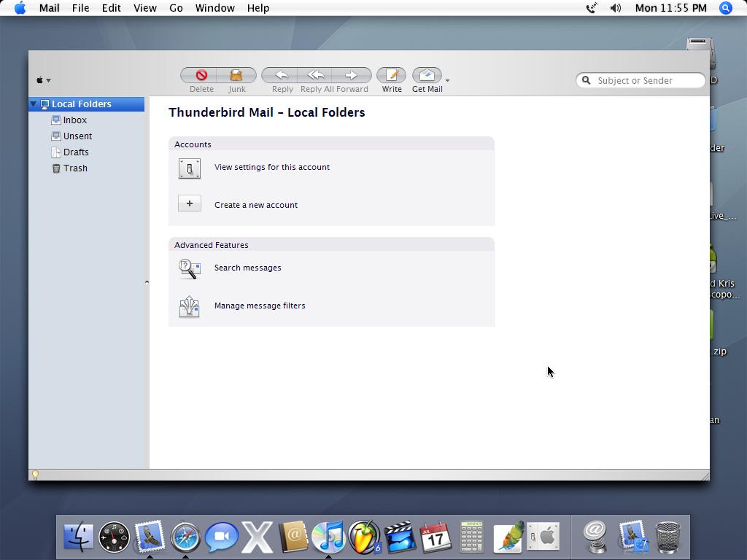The width and height of the screenshot is (747, 560).
Task: Click the Unsent folder icon
Action: tap(56, 136)
